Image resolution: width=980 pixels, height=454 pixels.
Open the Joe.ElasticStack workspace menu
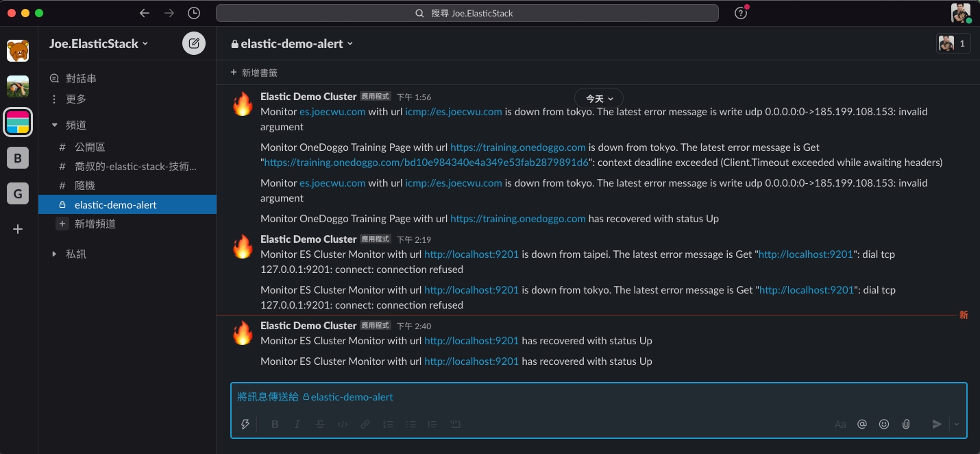pos(99,43)
